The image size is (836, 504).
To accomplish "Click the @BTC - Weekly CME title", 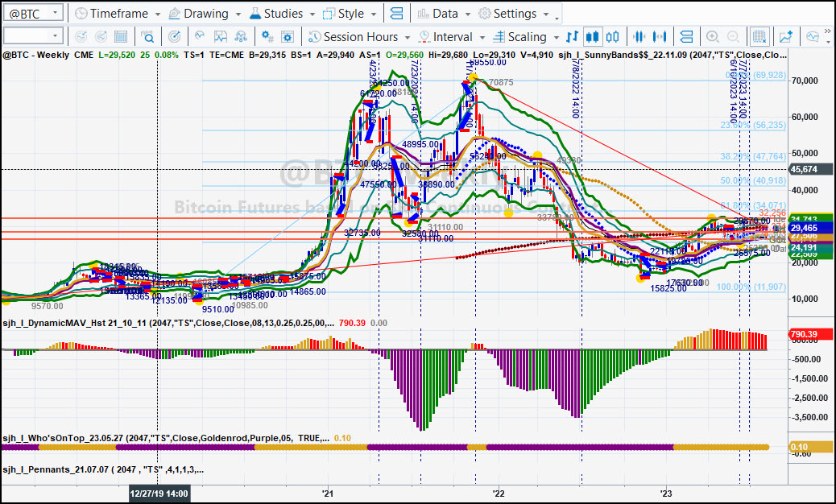I will coord(48,54).
